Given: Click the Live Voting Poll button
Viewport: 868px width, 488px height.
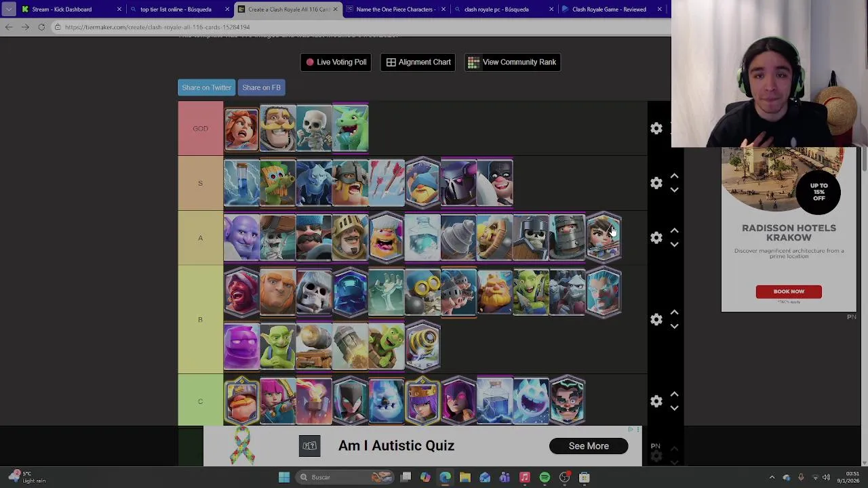Looking at the screenshot, I should (336, 62).
